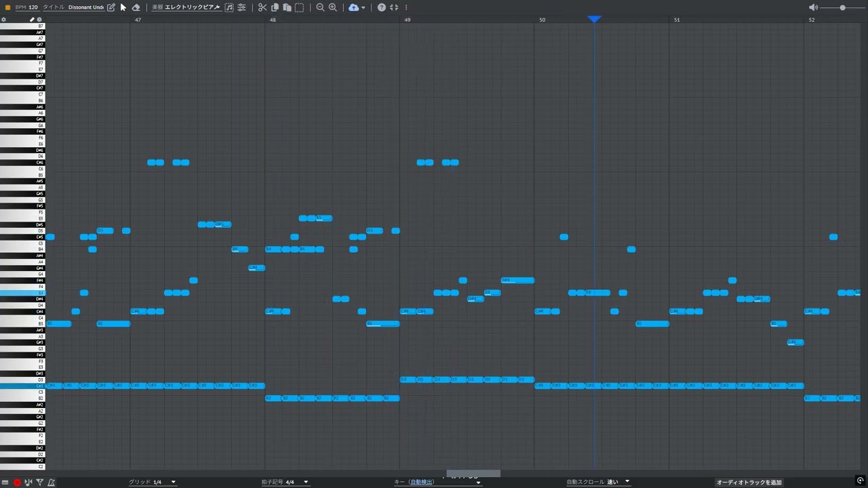Open the グリッド 1/4 grid dropdown
The height and width of the screenshot is (488, 868).
[x=152, y=482]
